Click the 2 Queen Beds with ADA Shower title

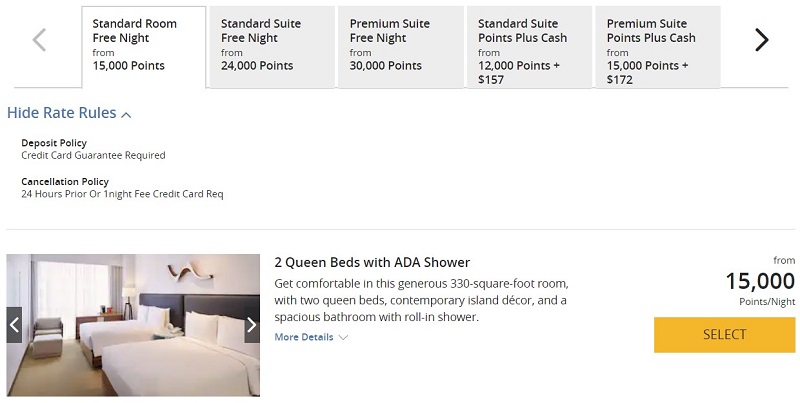[372, 262]
